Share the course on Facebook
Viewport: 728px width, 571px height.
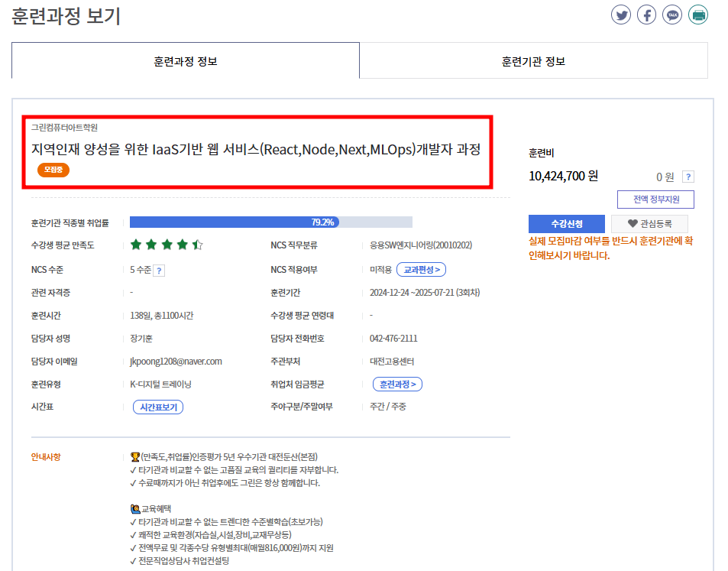(646, 15)
